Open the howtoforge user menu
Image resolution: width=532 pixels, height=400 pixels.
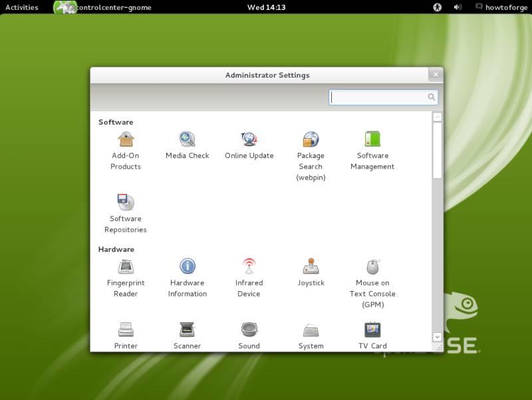pyautogui.click(x=501, y=7)
